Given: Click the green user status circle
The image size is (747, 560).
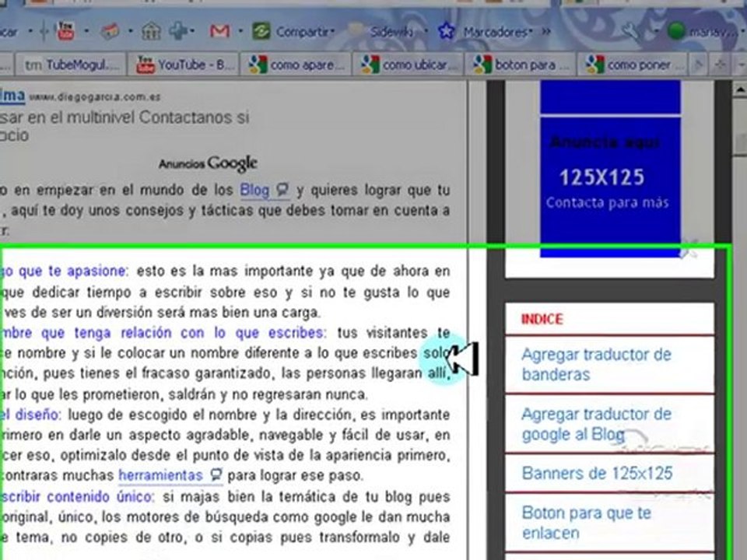Looking at the screenshot, I should point(675,31).
